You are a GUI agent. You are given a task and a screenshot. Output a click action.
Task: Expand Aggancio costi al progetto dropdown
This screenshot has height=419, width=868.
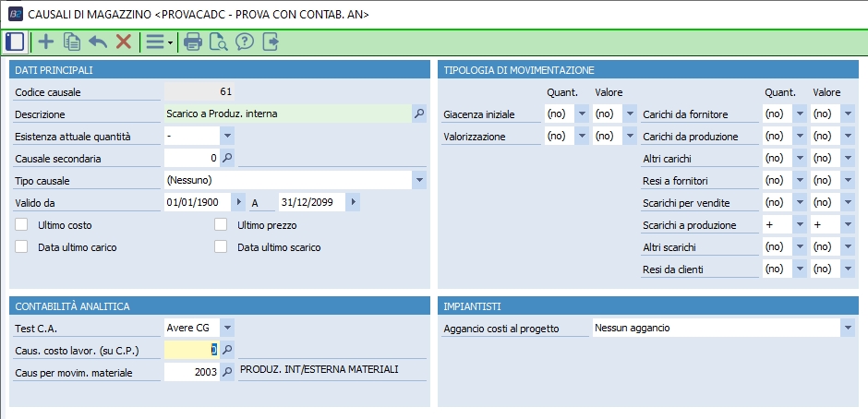[x=847, y=328]
